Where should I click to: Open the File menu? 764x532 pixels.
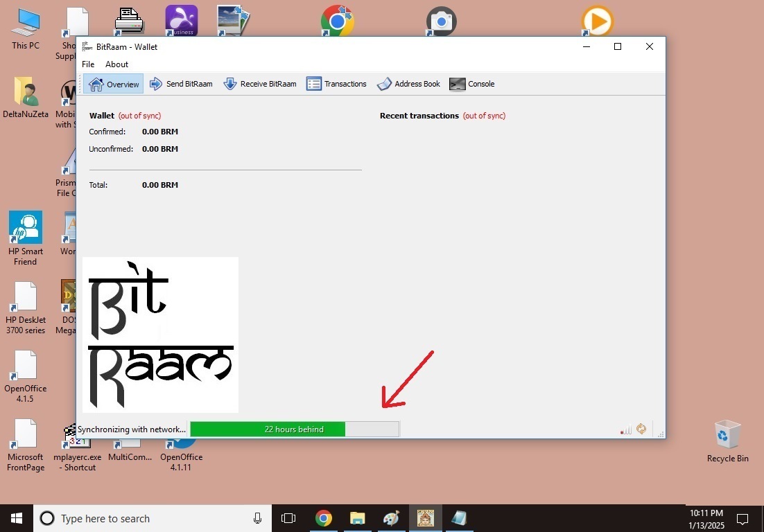[x=88, y=64]
